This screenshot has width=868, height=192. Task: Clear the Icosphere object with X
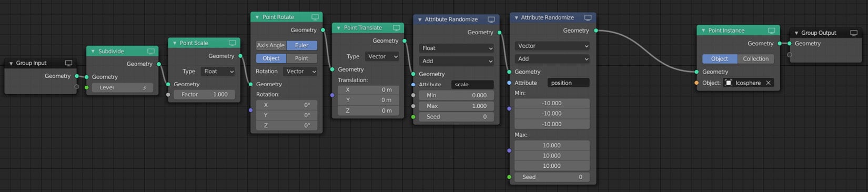pos(768,83)
